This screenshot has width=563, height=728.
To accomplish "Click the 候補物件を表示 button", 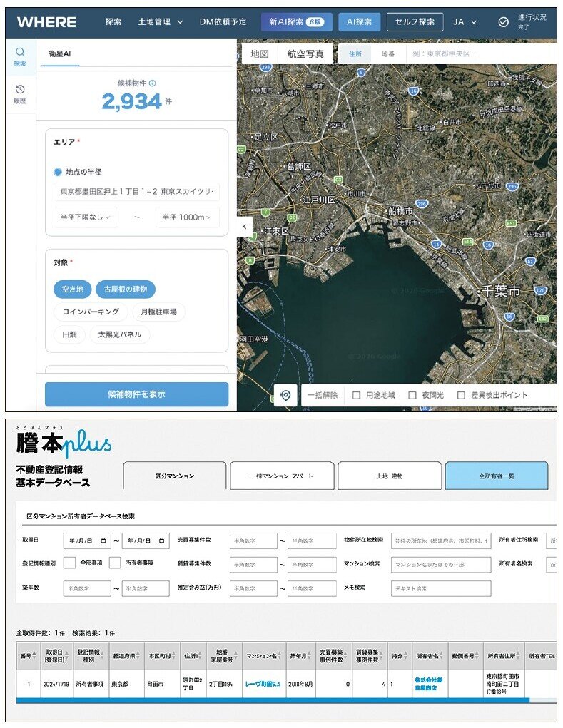I will (x=136, y=394).
